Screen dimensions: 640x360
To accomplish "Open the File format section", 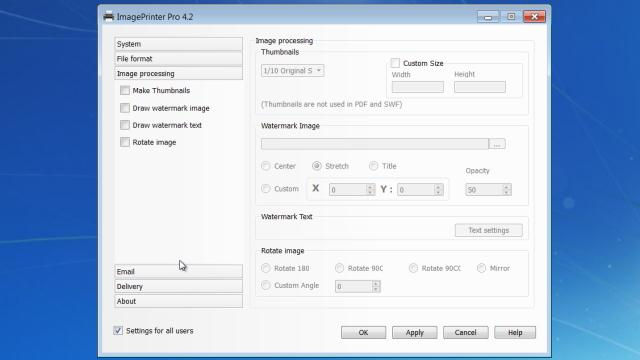I will (178, 59).
